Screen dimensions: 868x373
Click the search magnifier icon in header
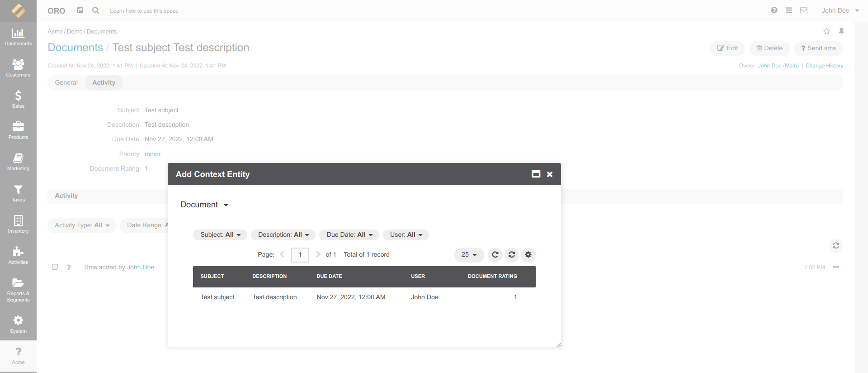click(95, 10)
